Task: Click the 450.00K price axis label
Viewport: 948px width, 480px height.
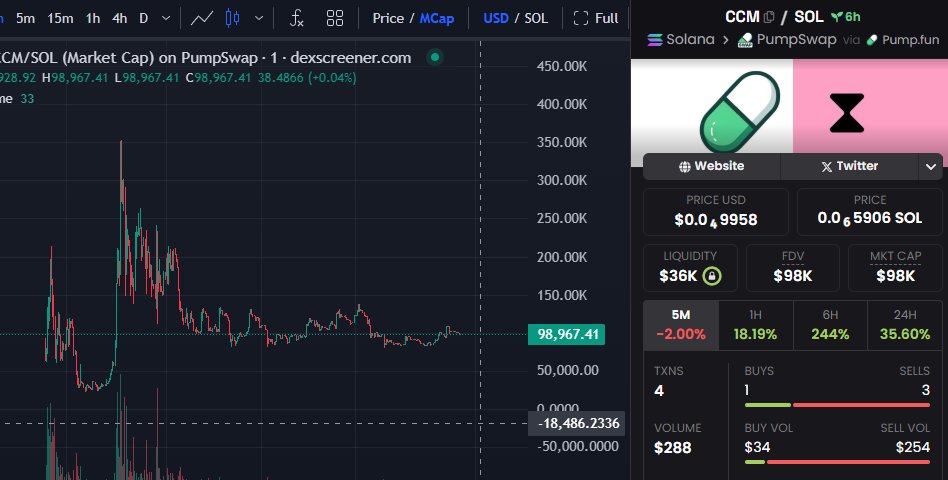Action: pyautogui.click(x=562, y=66)
